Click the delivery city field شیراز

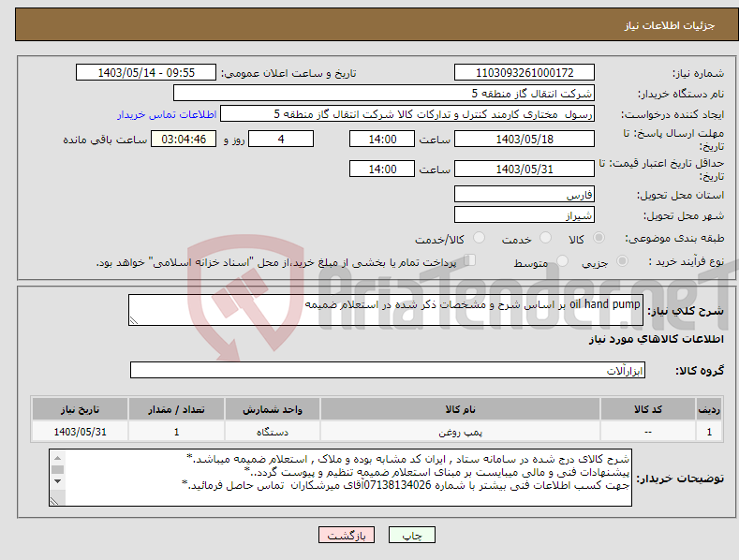525,215
